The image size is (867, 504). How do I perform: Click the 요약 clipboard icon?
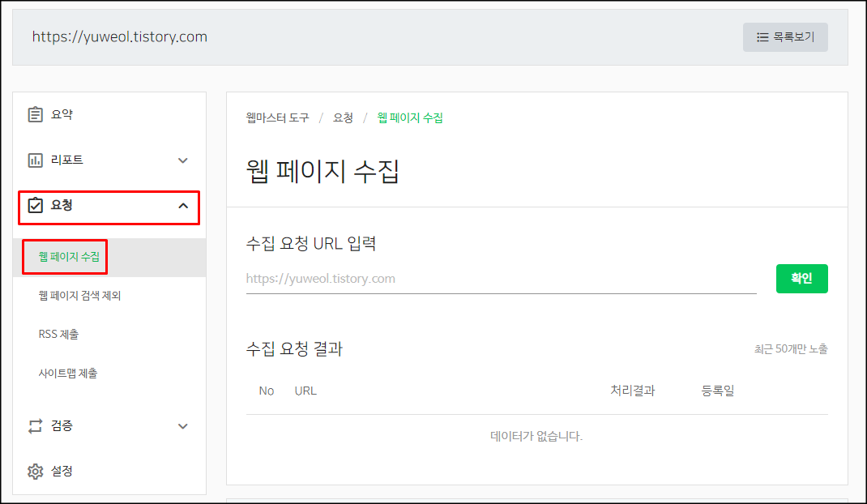click(x=36, y=114)
